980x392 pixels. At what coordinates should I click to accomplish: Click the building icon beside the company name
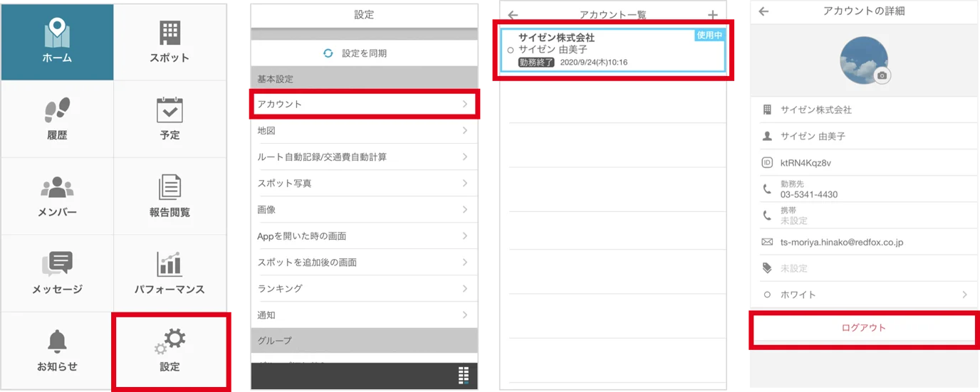coord(767,110)
